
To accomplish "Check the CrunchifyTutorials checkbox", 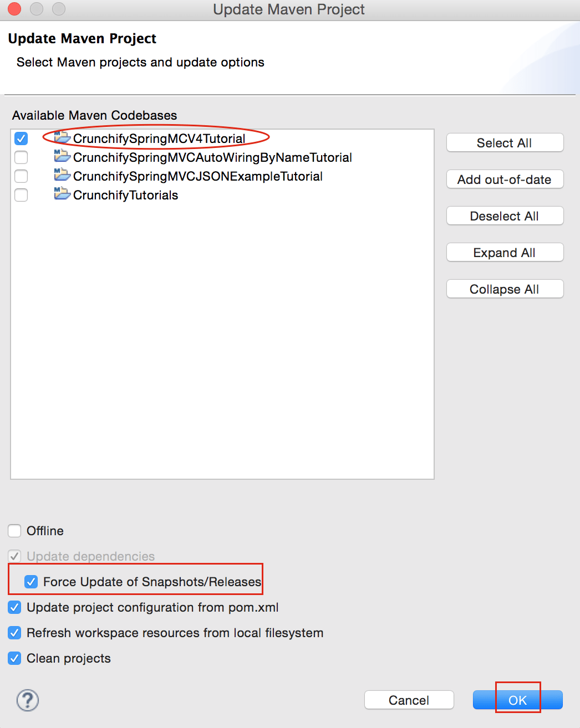I will coord(21,195).
